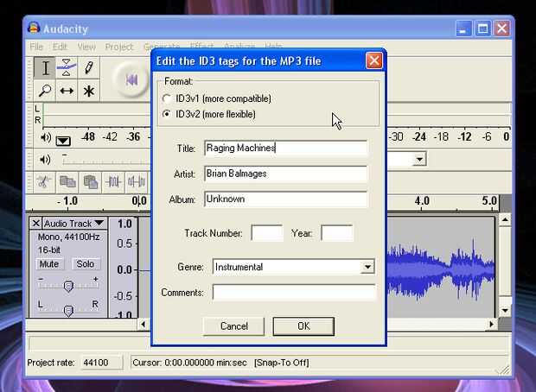Open the Audio Track name dropdown menu
The height and width of the screenshot is (392, 536).
tap(74, 224)
